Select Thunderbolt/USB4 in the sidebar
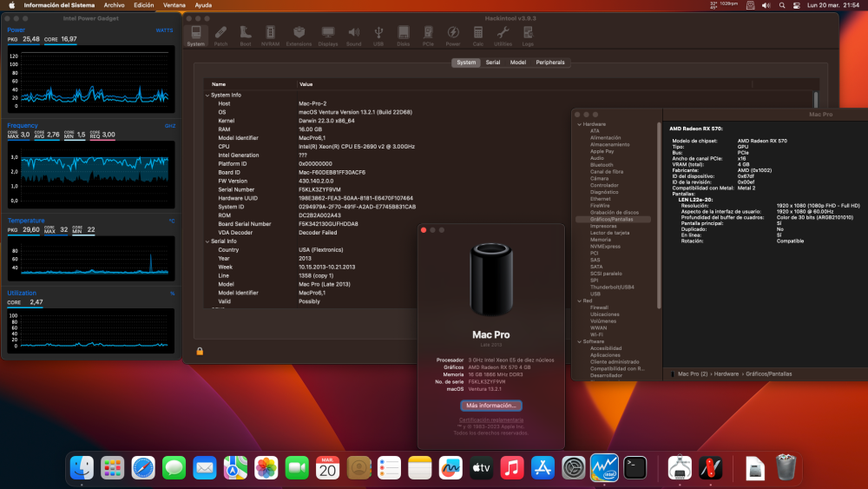The height and width of the screenshot is (489, 868). pos(612,287)
